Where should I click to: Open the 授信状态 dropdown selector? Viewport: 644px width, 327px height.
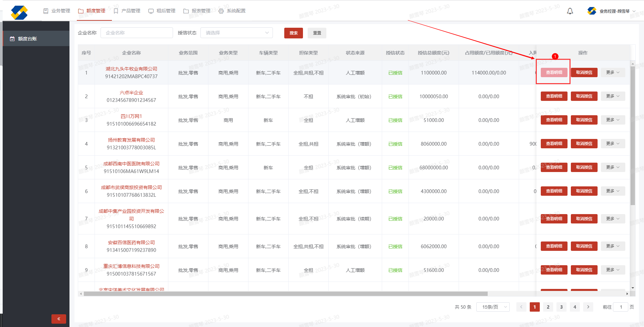coord(236,33)
